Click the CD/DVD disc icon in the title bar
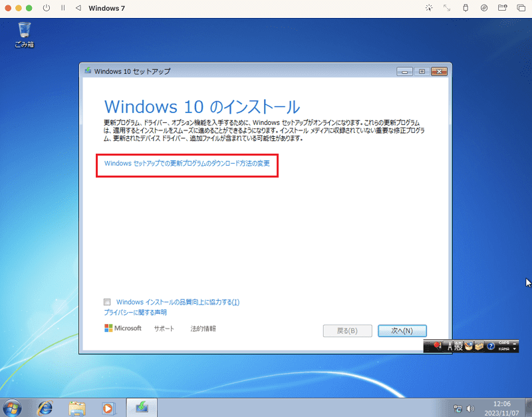 click(x=484, y=8)
